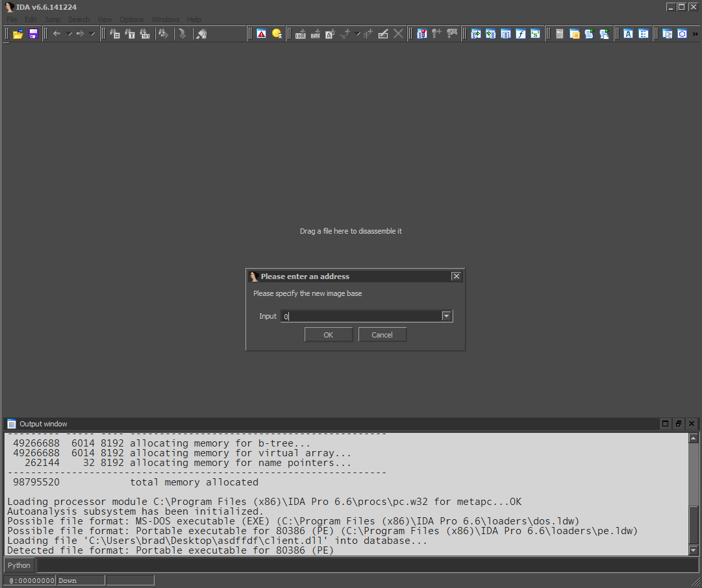702x588 pixels.
Task: Float the Output window panel
Action: [678, 423]
